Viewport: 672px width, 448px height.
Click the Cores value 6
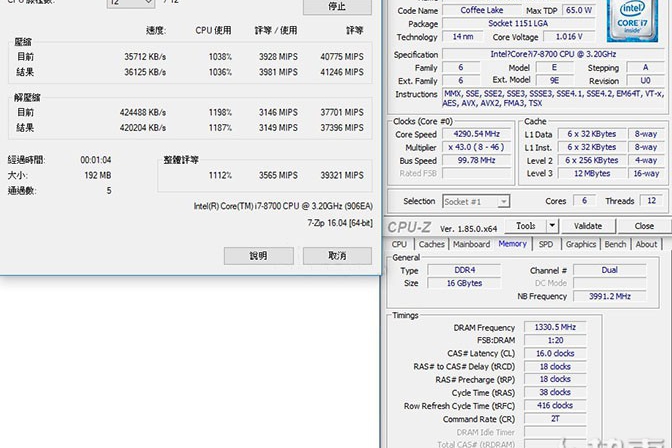click(x=585, y=201)
